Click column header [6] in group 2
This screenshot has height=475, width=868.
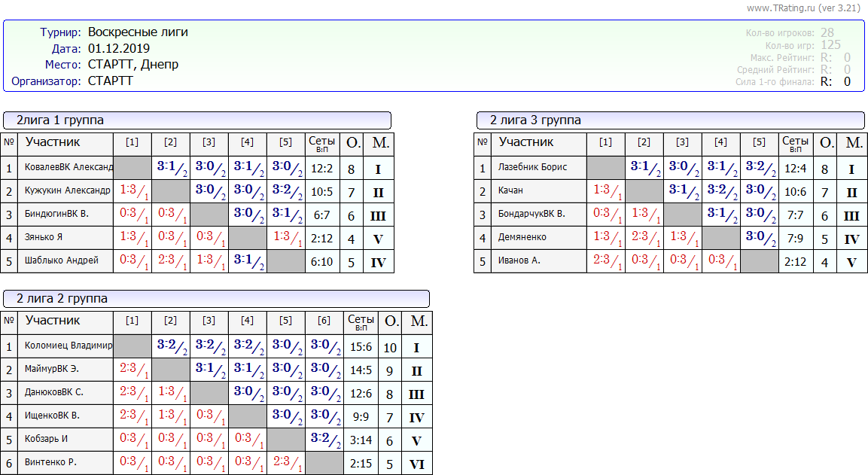point(324,320)
